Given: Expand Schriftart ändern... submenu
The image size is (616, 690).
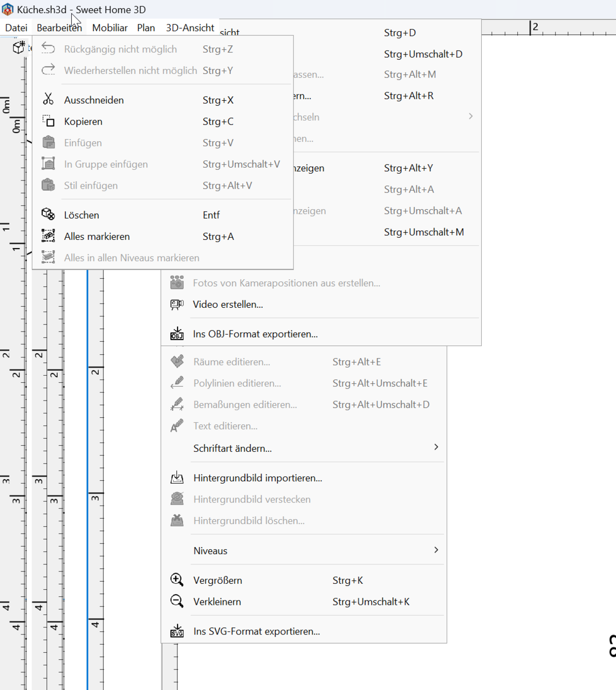Looking at the screenshot, I should 304,448.
